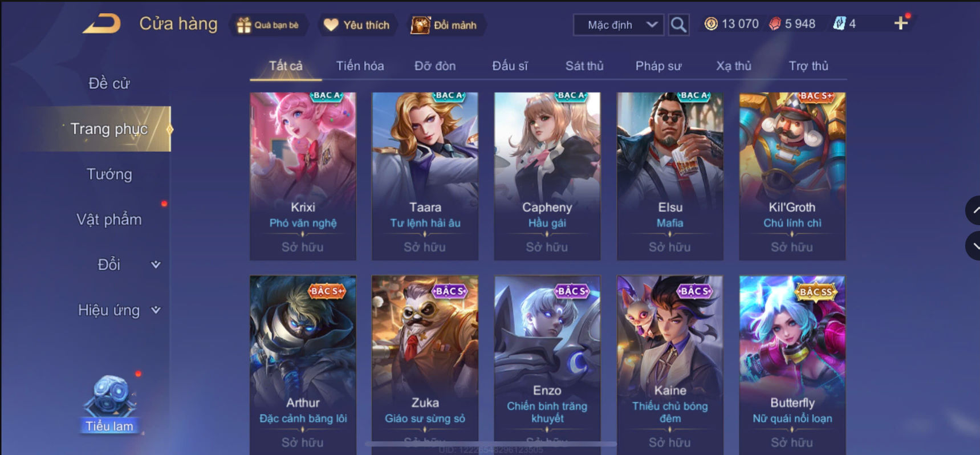The width and height of the screenshot is (980, 455).
Task: Open Vật phẩm in the sidebar
Action: (109, 220)
